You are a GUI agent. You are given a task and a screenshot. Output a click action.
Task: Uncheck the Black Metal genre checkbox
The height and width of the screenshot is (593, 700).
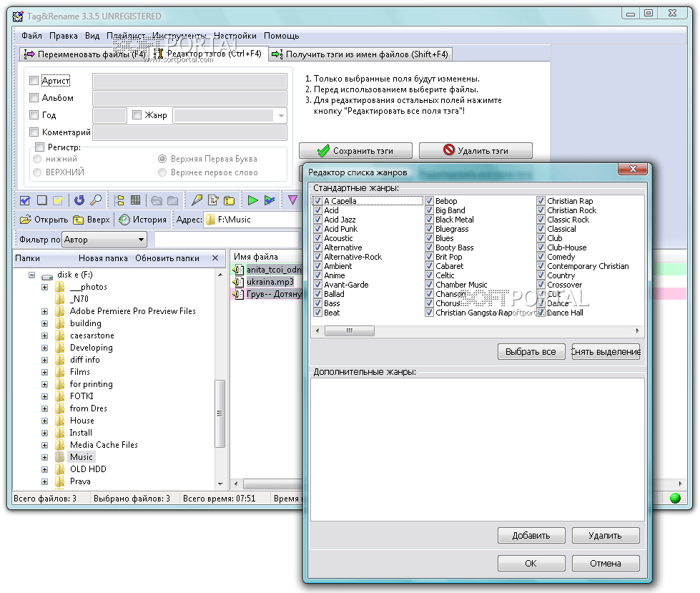(430, 220)
